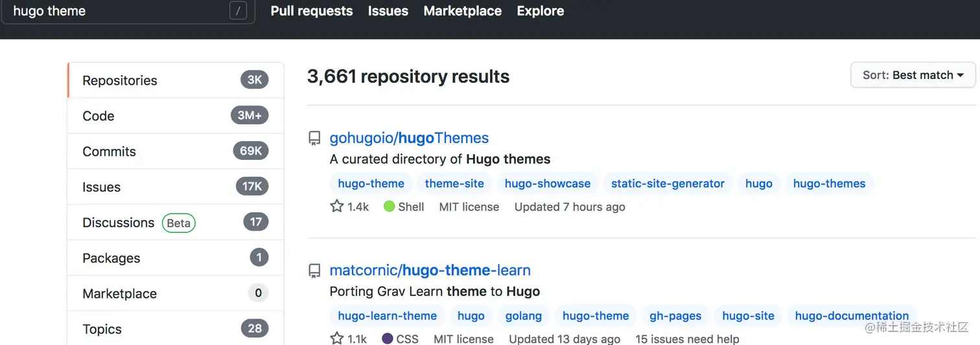Click the purple CSS language dot
The width and height of the screenshot is (980, 345).
(x=387, y=339)
